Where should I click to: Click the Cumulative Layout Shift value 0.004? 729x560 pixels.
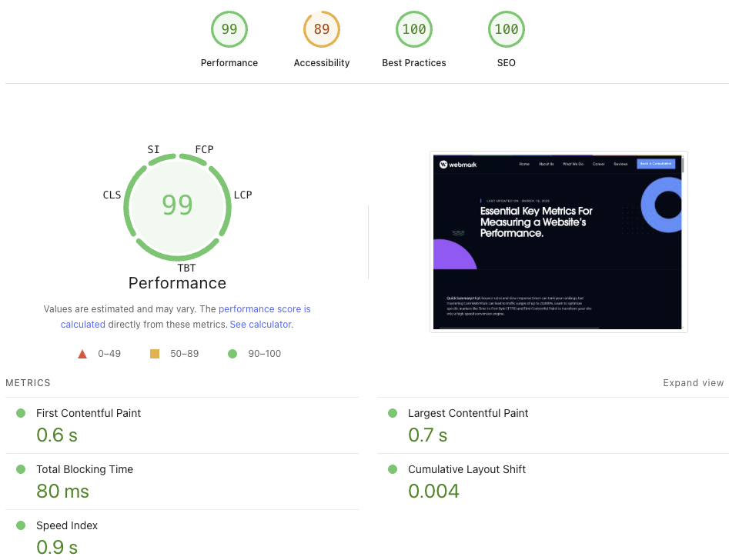(433, 490)
